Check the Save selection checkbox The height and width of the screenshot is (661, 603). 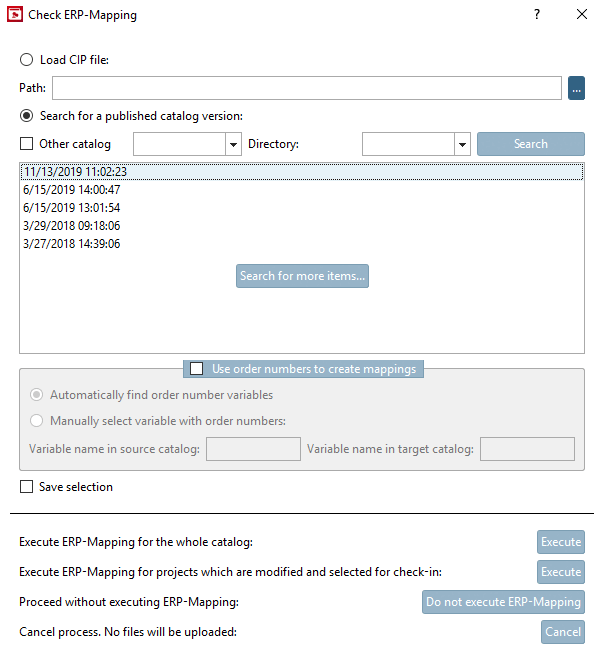(x=27, y=487)
